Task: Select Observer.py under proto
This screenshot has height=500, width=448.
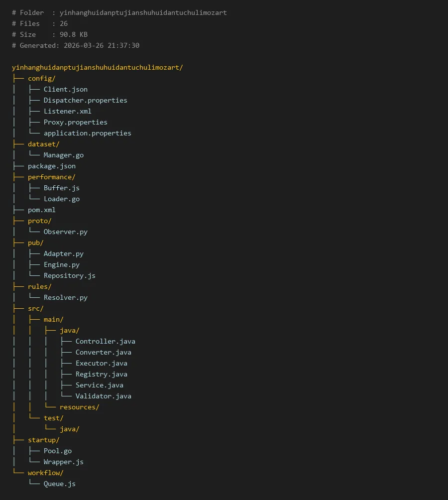Action: coord(65,232)
